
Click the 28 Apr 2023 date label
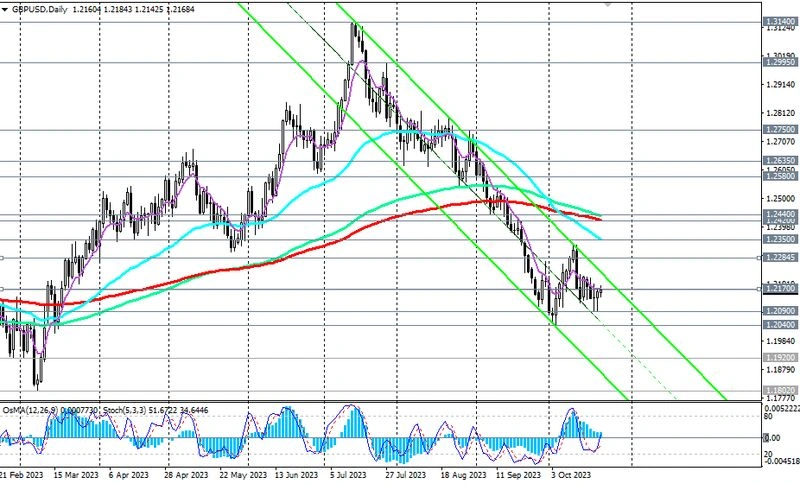click(187, 475)
